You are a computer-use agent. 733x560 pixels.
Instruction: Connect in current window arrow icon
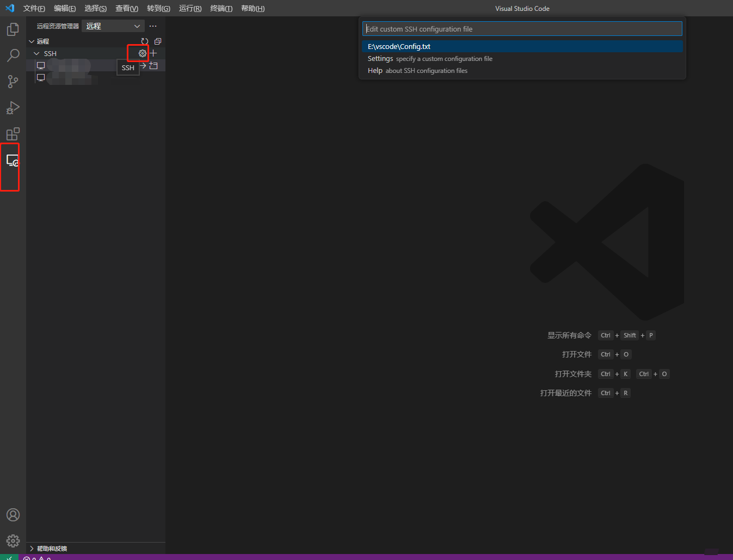click(x=143, y=66)
